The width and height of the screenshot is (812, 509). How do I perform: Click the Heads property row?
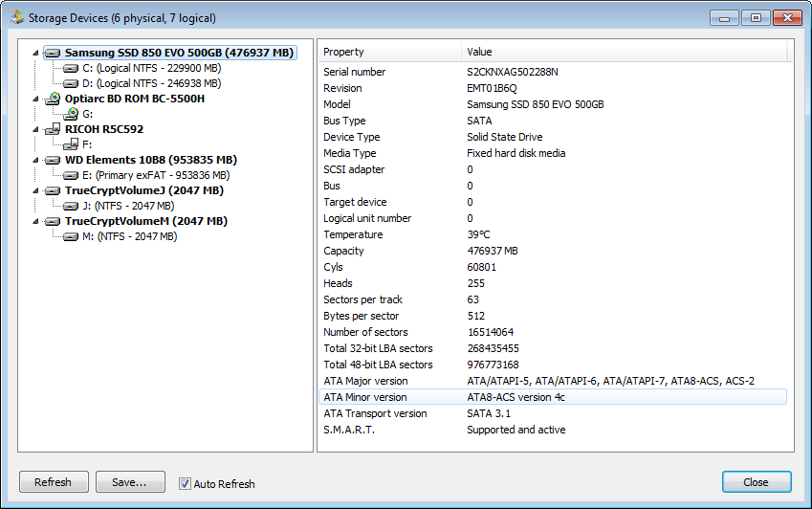[553, 283]
